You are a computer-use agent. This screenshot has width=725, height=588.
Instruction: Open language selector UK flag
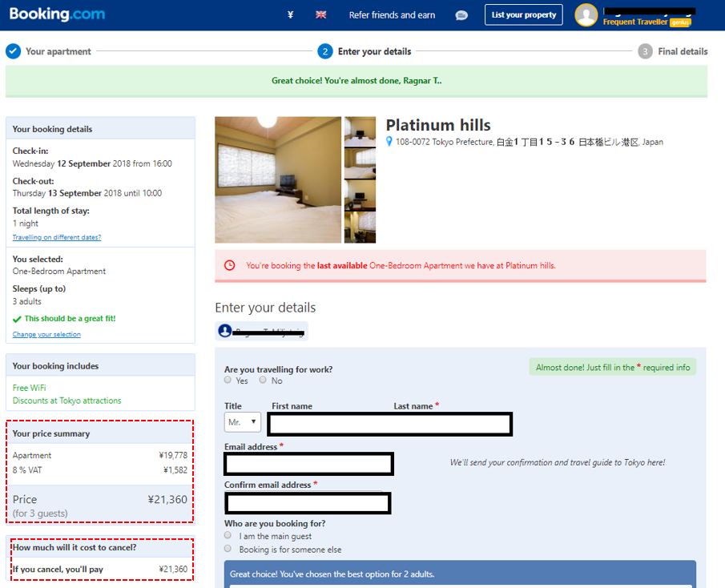pos(321,14)
